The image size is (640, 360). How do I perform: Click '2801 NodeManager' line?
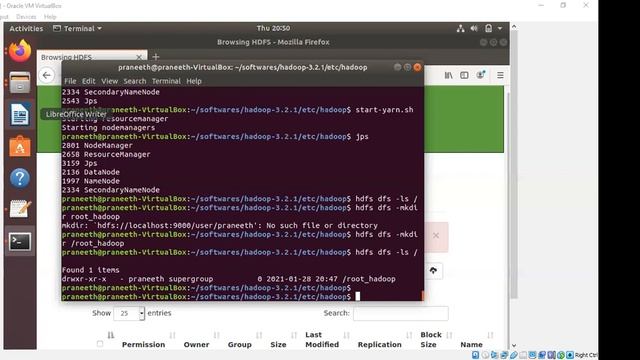pyautogui.click(x=97, y=146)
